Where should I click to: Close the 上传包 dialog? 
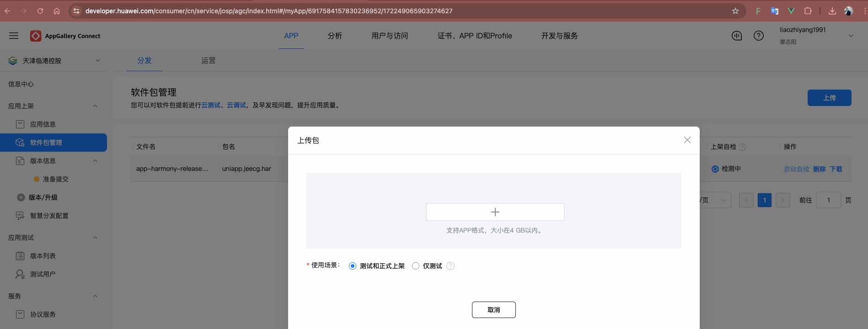(x=687, y=140)
